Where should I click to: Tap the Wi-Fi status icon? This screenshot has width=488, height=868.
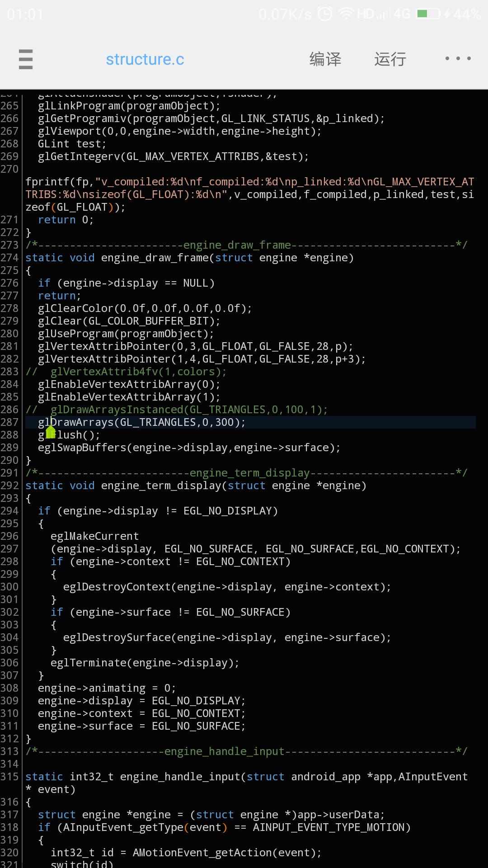point(346,14)
